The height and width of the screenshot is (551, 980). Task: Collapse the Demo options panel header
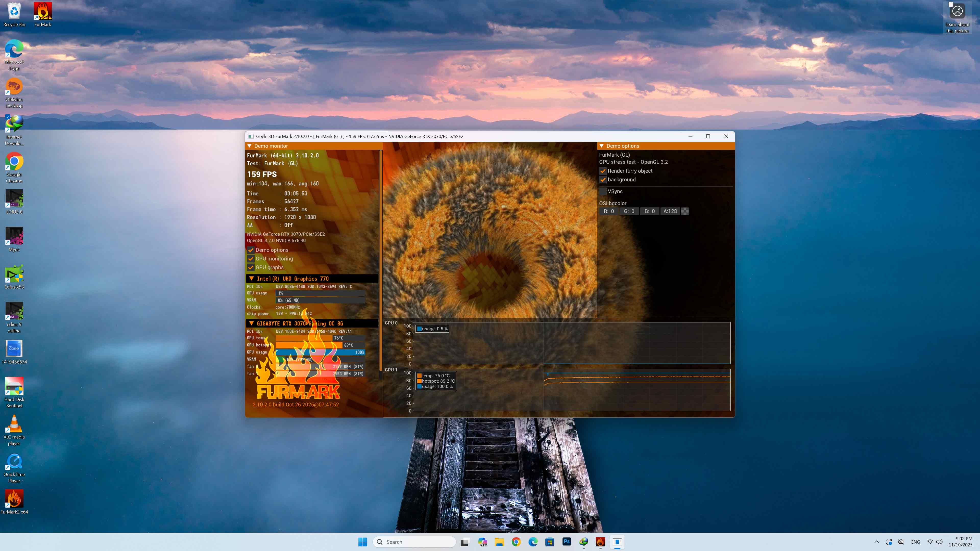(602, 146)
